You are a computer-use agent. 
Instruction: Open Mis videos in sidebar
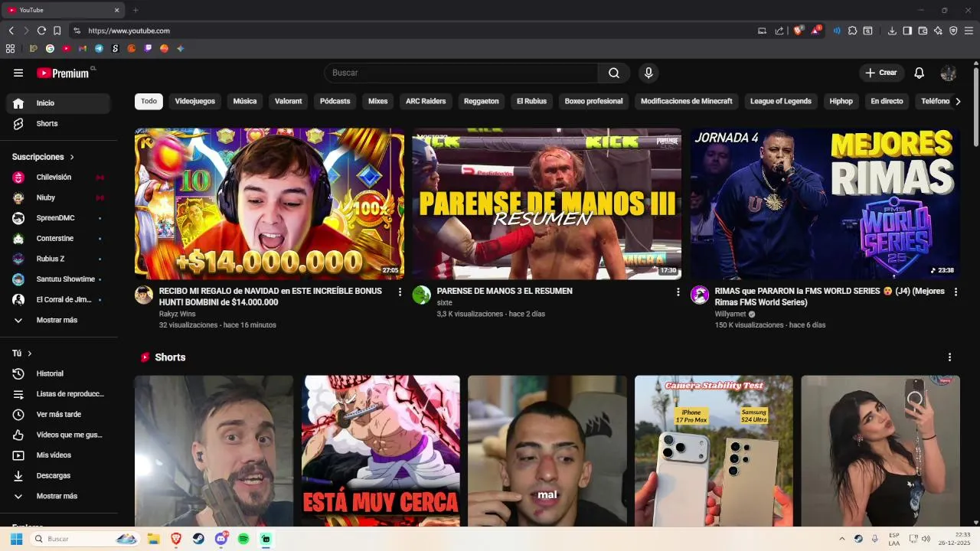coord(59,455)
